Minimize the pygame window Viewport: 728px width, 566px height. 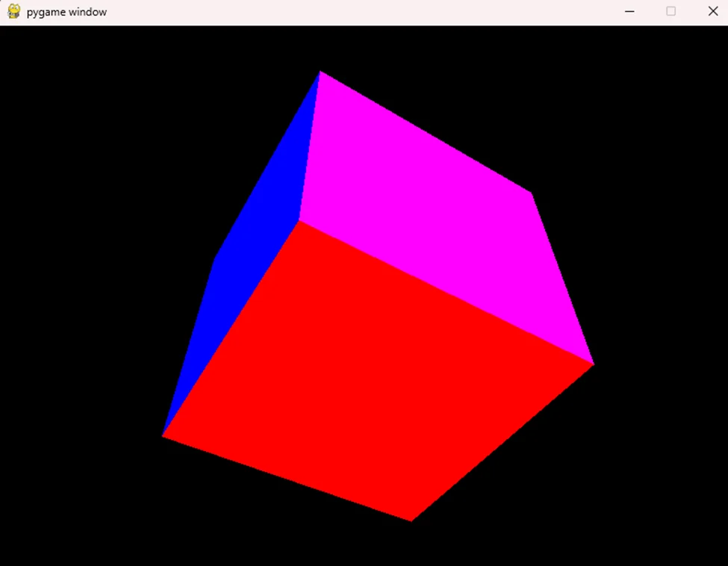click(629, 12)
